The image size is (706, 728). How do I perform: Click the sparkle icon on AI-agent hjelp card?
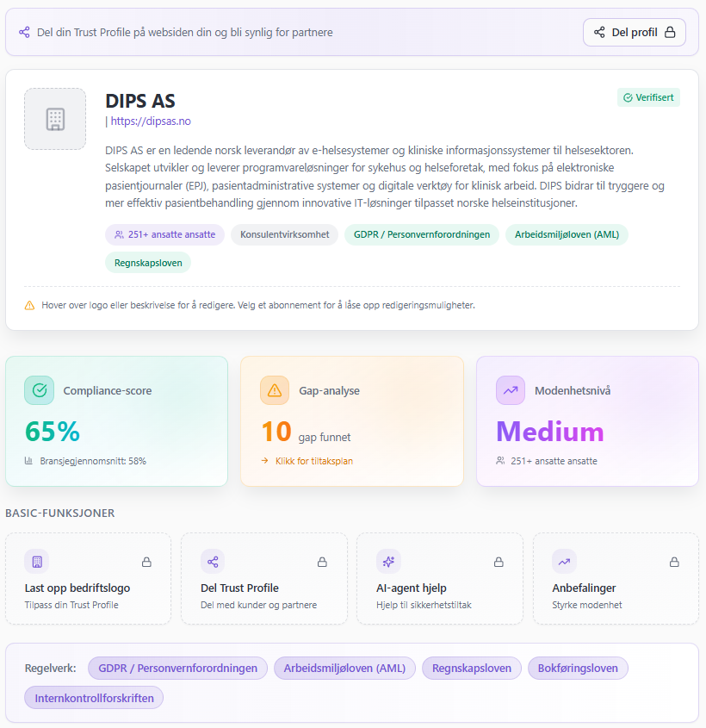pyautogui.click(x=388, y=562)
